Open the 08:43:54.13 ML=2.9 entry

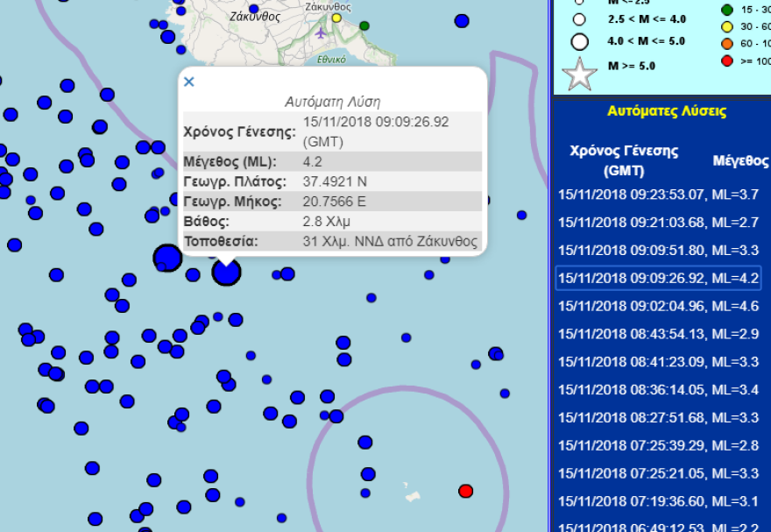pyautogui.click(x=658, y=335)
